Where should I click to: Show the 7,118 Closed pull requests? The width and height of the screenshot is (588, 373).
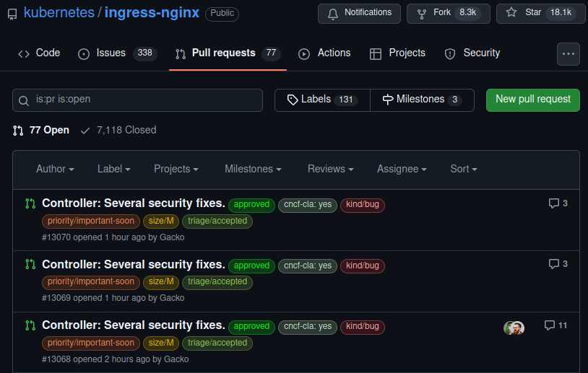point(118,130)
